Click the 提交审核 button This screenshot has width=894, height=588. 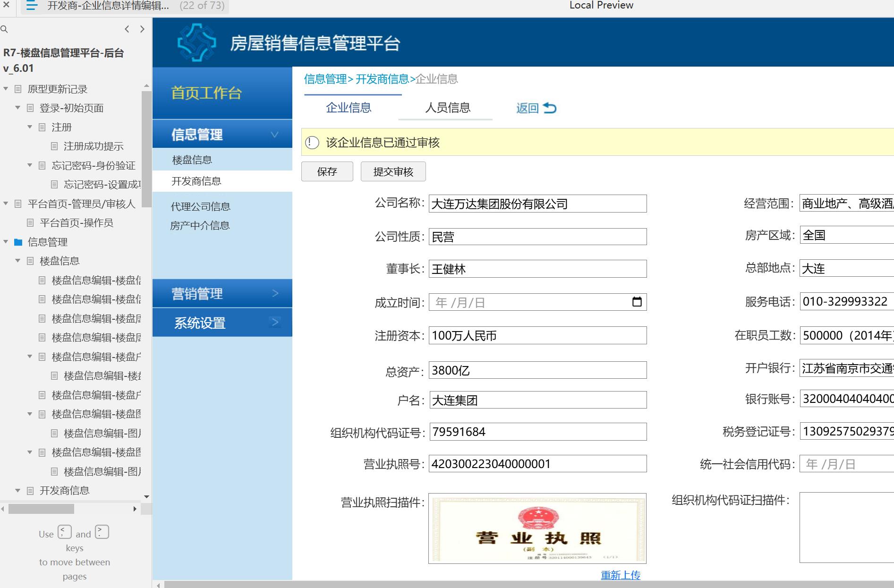pos(393,171)
